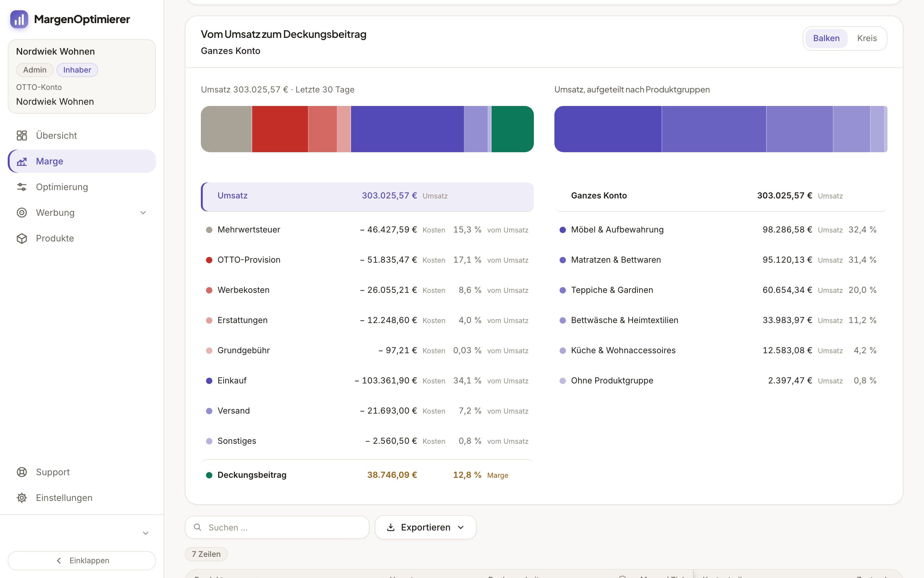This screenshot has height=578, width=924.
Task: Open Übersicht dashboard grid icon
Action: 22,135
